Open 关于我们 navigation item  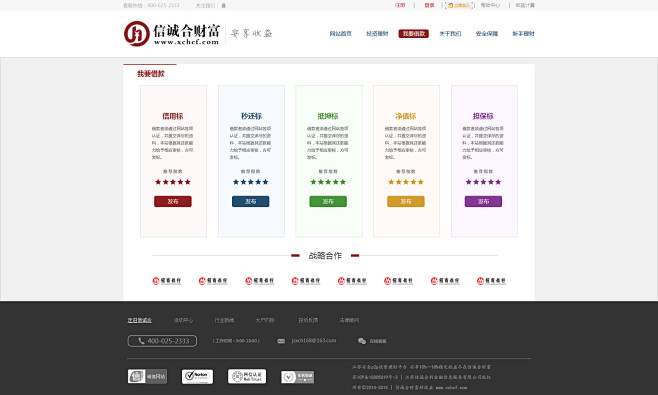(x=450, y=34)
